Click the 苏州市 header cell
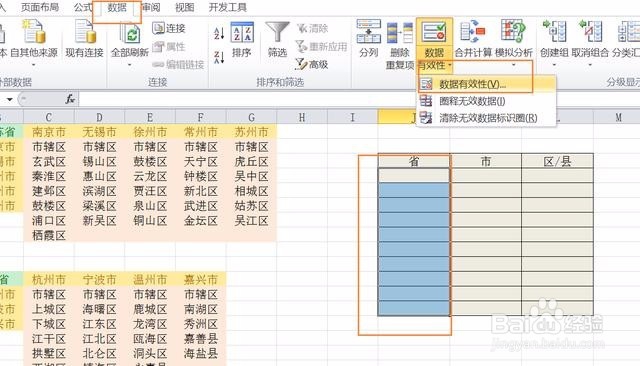The height and width of the screenshot is (366, 640). 251,132
